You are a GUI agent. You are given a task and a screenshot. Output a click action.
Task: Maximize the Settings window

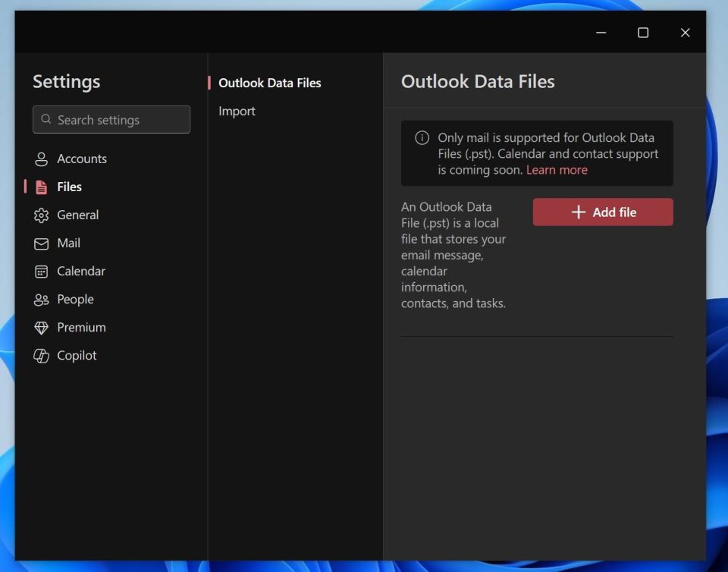point(643,33)
